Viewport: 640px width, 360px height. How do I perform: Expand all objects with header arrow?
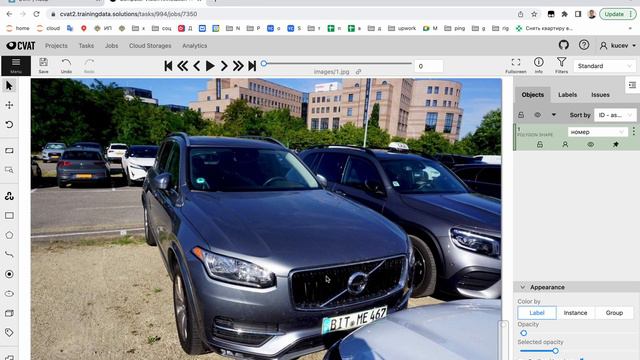point(554,115)
